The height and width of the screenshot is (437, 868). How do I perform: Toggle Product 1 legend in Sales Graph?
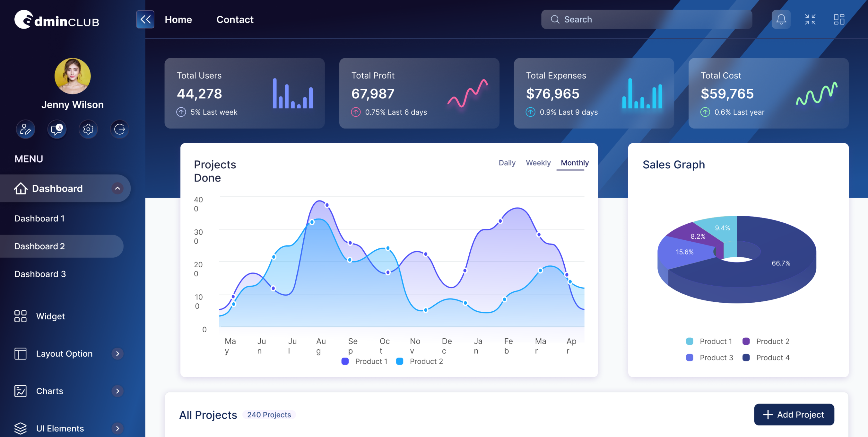(x=709, y=341)
